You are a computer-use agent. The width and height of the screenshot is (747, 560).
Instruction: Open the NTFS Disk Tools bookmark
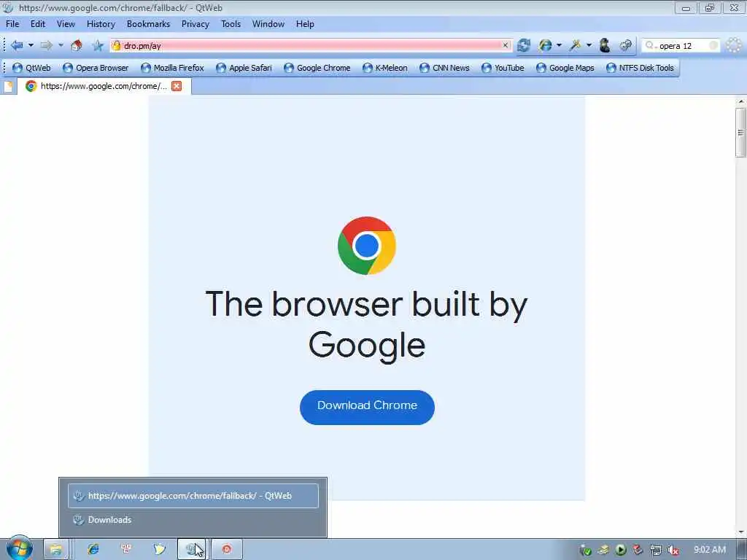(640, 68)
